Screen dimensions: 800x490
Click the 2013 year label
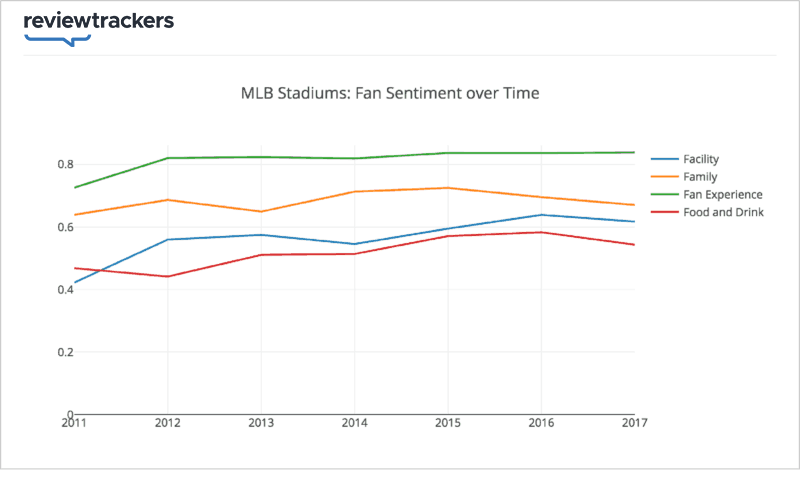tap(261, 423)
